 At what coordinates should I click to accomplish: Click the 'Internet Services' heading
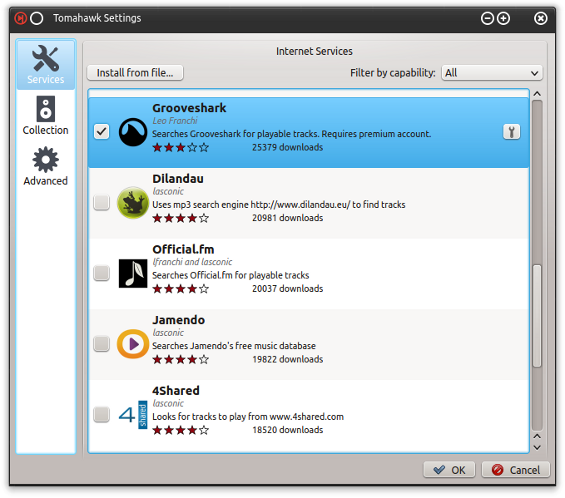click(314, 51)
